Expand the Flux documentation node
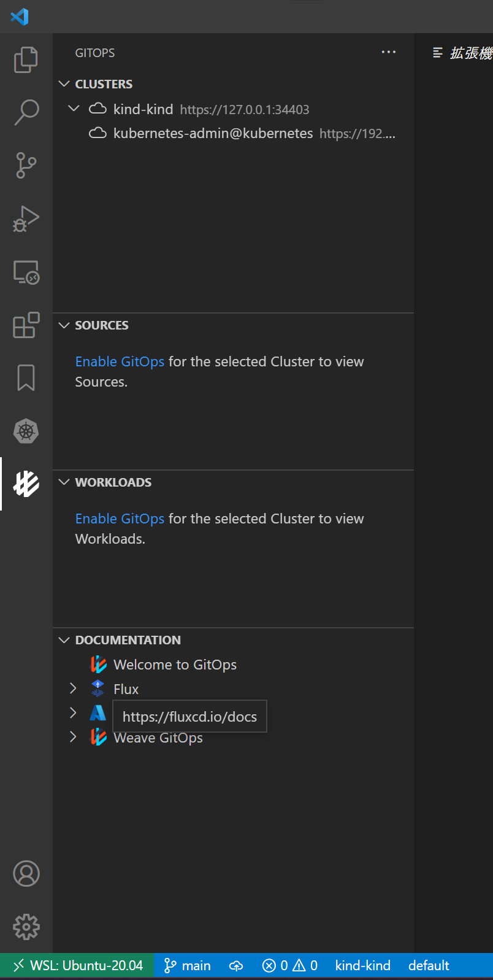The image size is (493, 980). click(73, 688)
